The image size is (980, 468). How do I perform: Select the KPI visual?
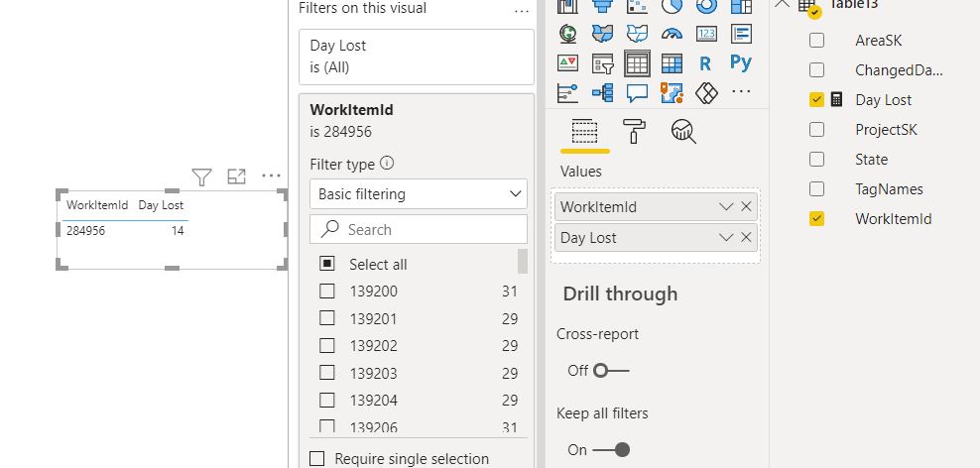click(567, 63)
